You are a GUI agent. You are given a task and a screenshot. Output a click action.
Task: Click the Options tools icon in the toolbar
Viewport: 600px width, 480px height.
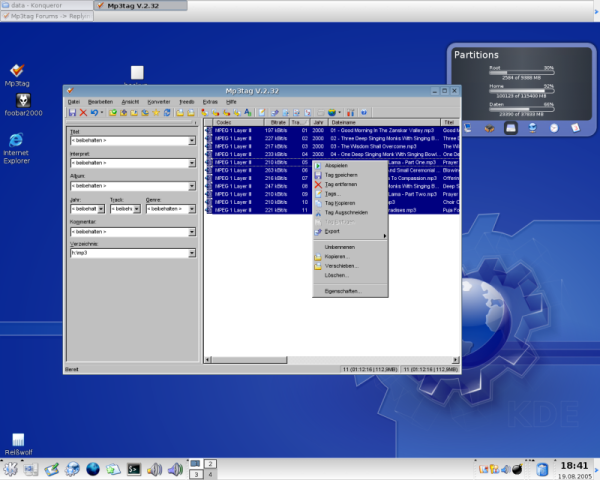(350, 113)
